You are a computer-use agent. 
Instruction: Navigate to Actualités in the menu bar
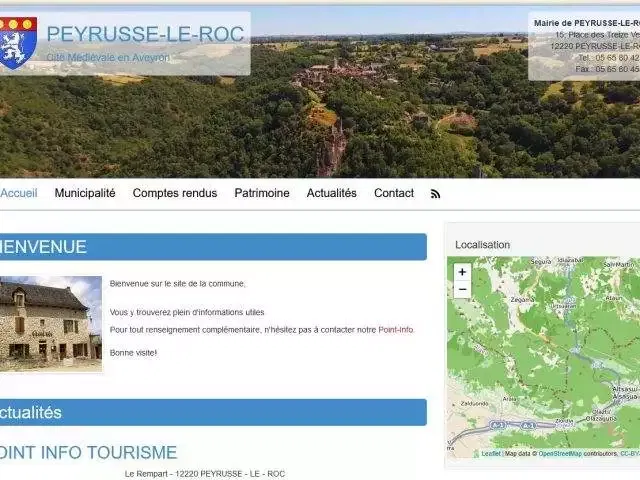coord(331,193)
